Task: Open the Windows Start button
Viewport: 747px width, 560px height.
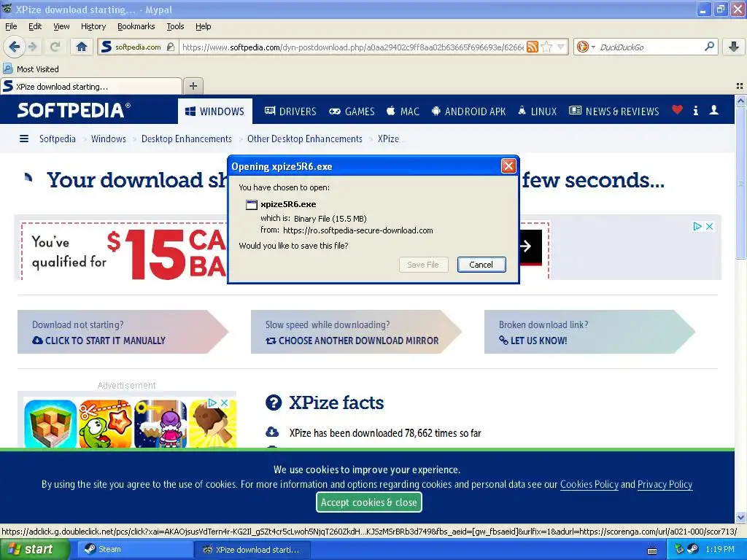Action: point(34,549)
